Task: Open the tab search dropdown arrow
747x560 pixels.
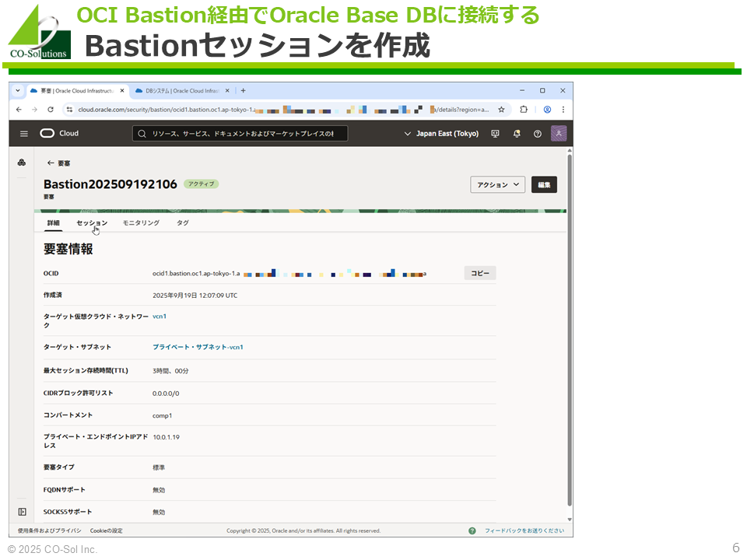Action: point(18,90)
